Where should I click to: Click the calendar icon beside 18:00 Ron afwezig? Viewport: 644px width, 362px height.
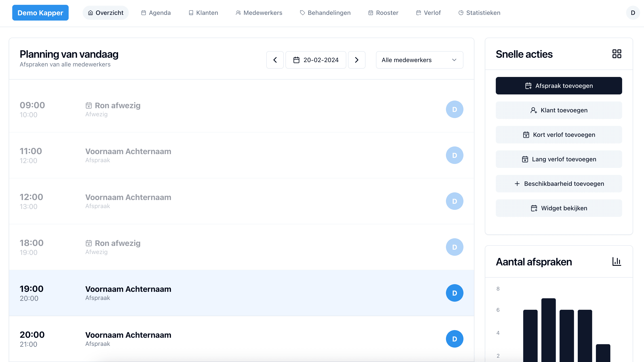(x=89, y=243)
